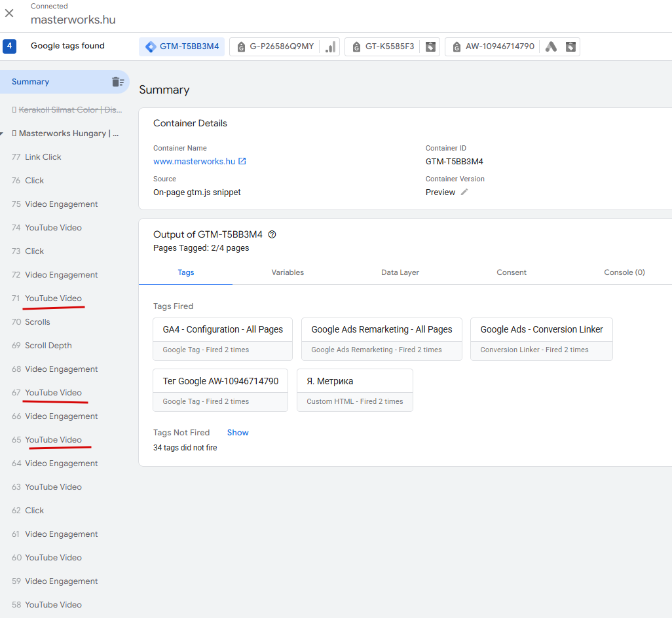Switch to the Tags tab
The image size is (672, 618).
coord(185,272)
